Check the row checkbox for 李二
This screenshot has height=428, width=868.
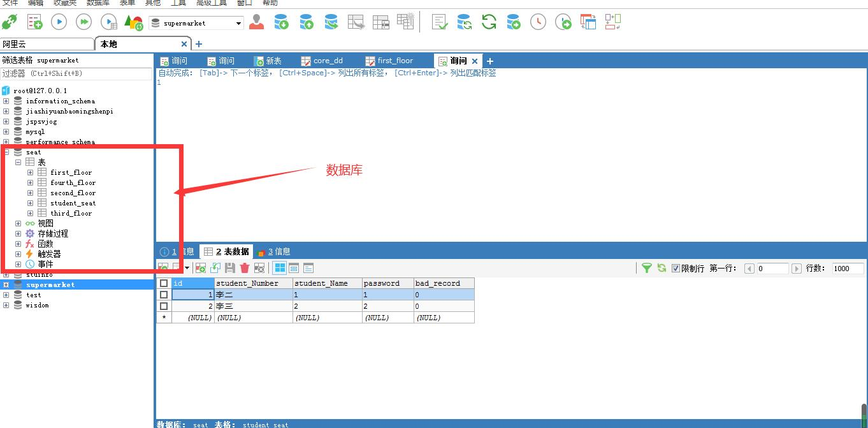[x=164, y=295]
